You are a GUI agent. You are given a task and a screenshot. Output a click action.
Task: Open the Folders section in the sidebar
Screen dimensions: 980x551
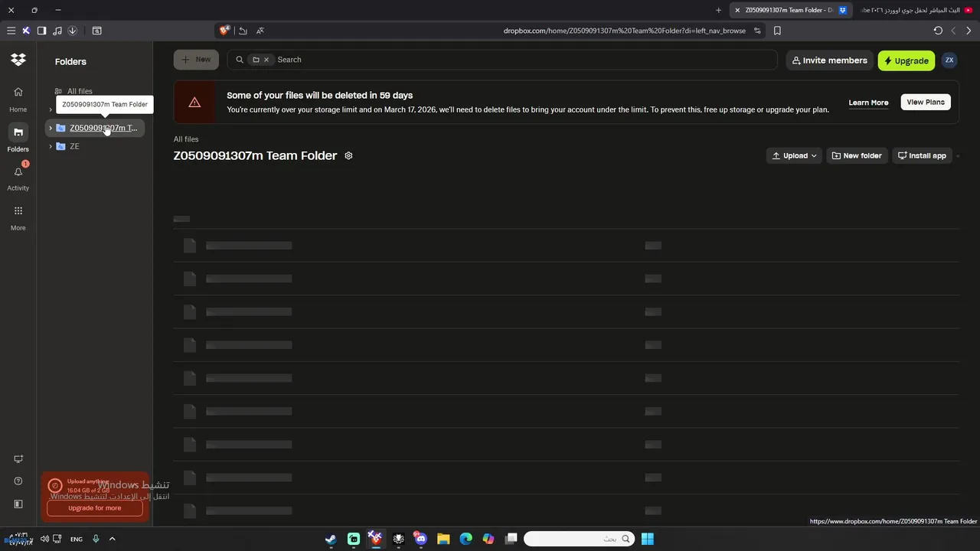point(18,138)
